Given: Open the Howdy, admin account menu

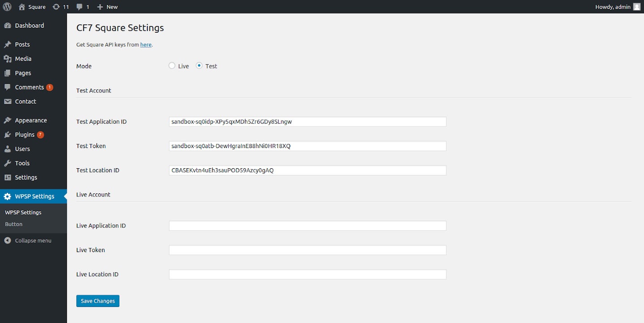Looking at the screenshot, I should (x=613, y=7).
